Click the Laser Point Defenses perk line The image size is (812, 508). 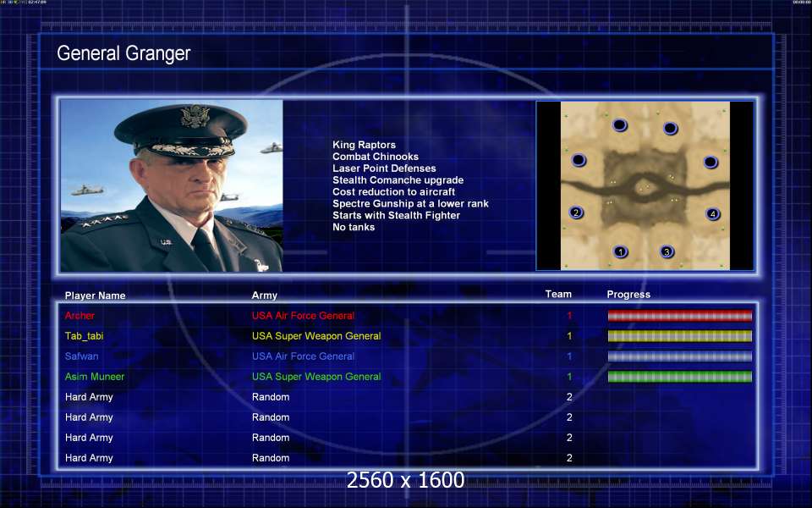[384, 168]
